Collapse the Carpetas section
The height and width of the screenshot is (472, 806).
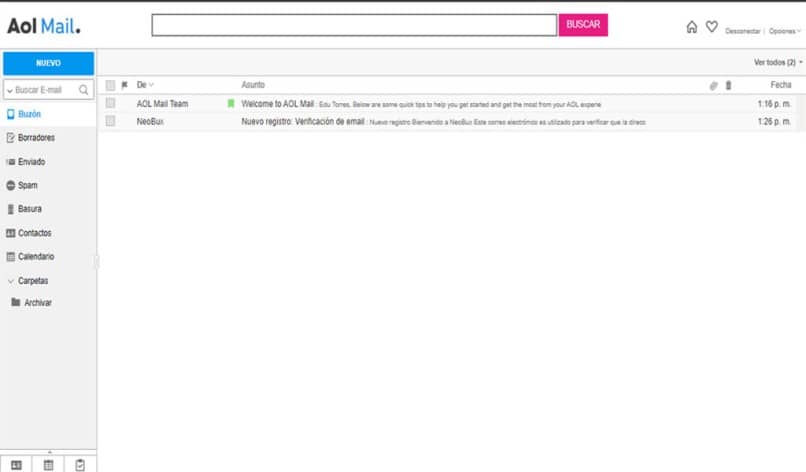pos(11,281)
